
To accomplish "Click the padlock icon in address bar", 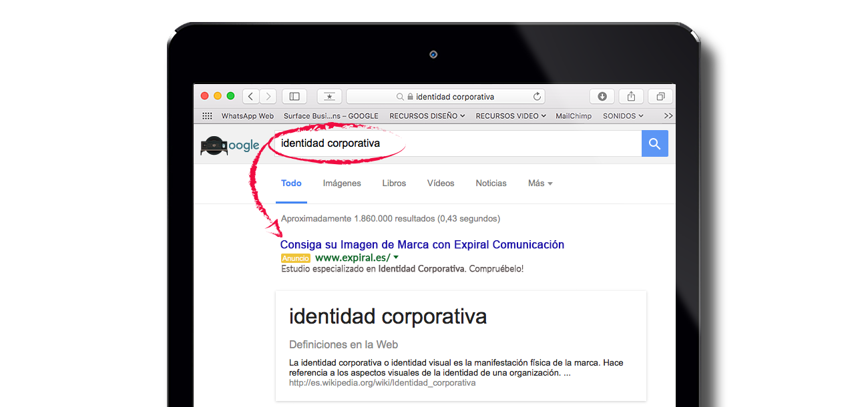I will 410,97.
